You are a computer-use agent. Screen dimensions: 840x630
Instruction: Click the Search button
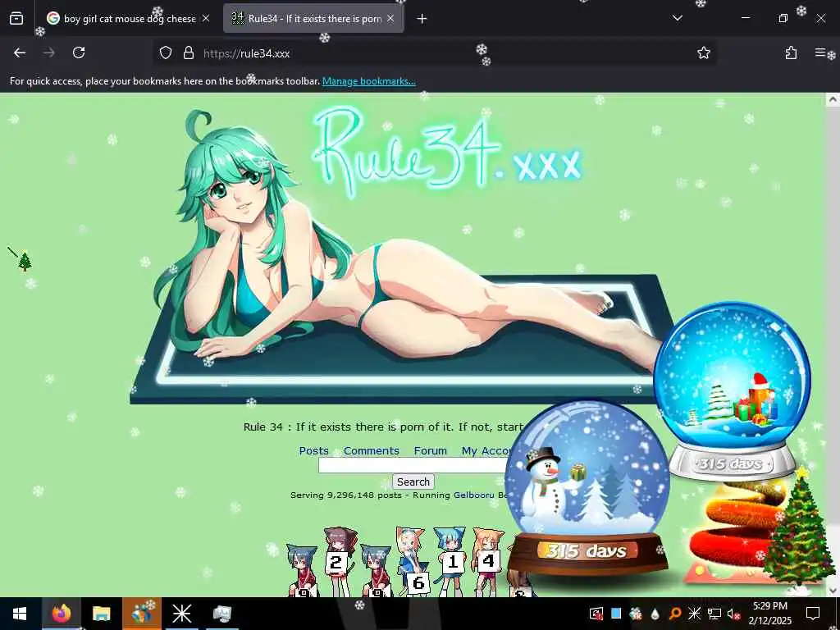pyautogui.click(x=413, y=482)
